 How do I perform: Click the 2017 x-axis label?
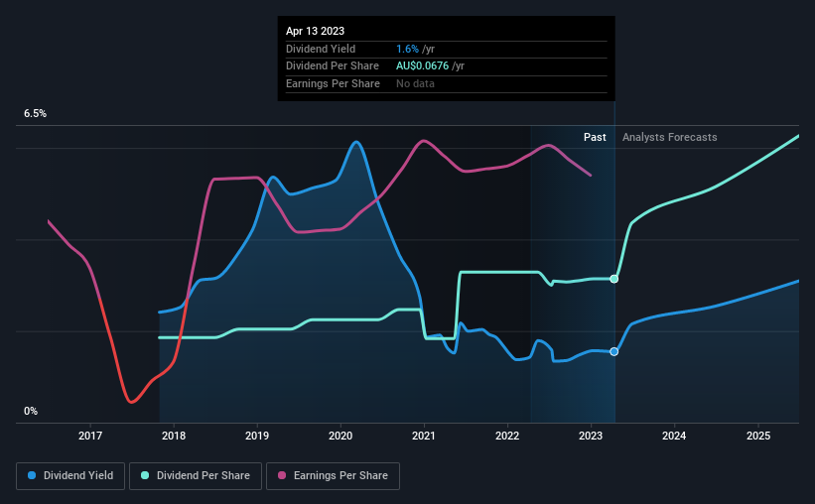(90, 436)
